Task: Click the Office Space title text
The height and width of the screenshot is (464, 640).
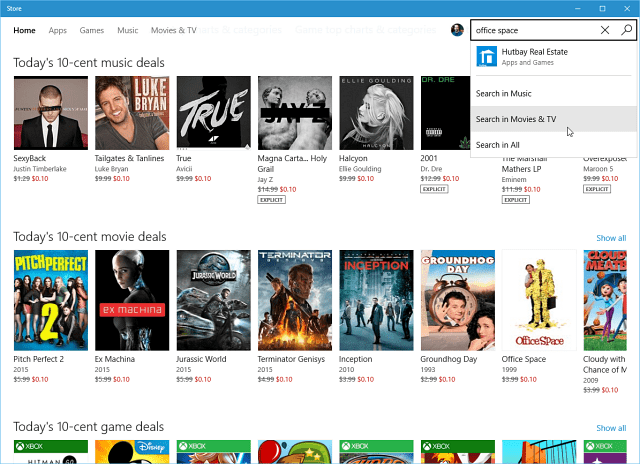Action: pos(524,359)
